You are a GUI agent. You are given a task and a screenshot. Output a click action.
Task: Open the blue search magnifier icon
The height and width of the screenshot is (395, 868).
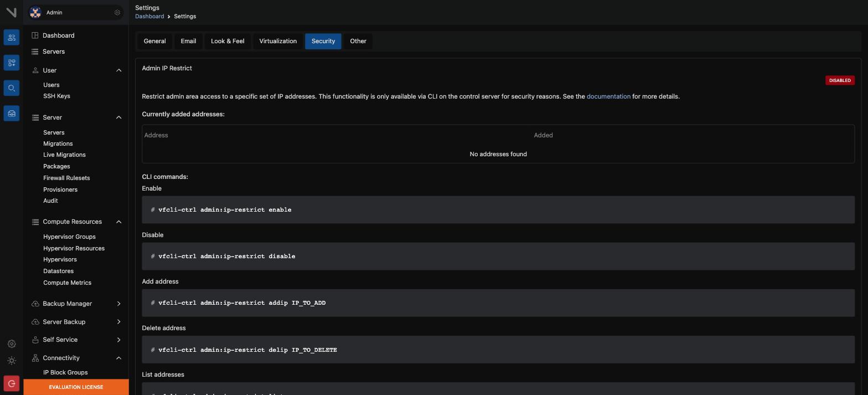point(12,88)
